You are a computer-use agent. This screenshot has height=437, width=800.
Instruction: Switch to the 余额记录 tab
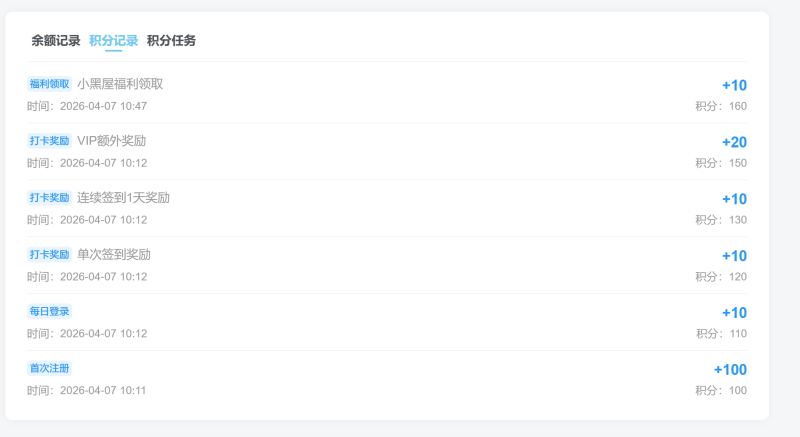[56, 41]
